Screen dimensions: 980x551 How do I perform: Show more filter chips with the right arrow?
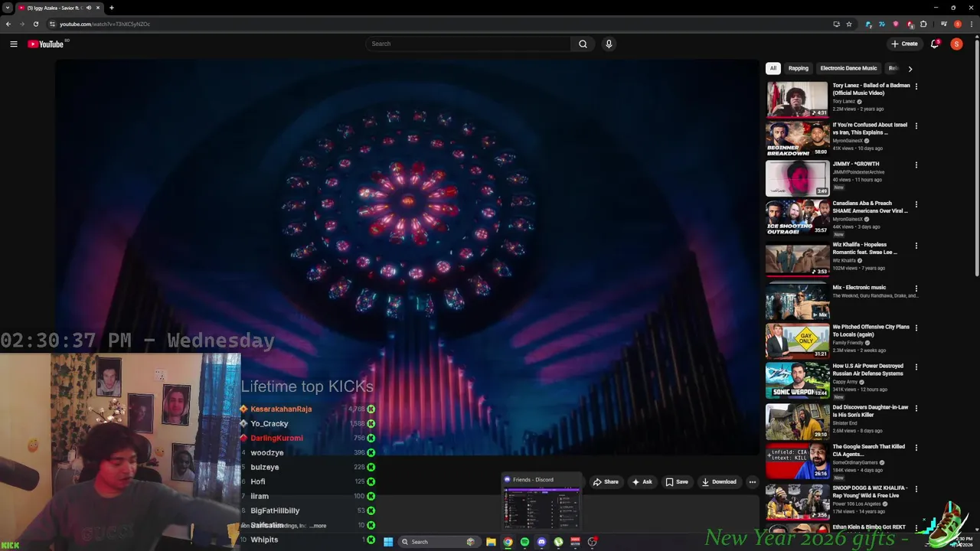coord(910,68)
